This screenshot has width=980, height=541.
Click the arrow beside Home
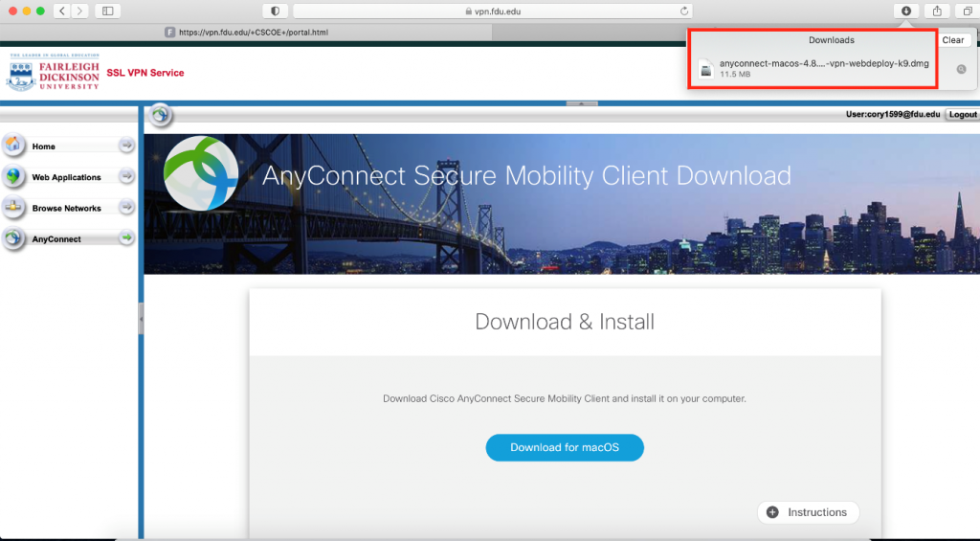127,146
